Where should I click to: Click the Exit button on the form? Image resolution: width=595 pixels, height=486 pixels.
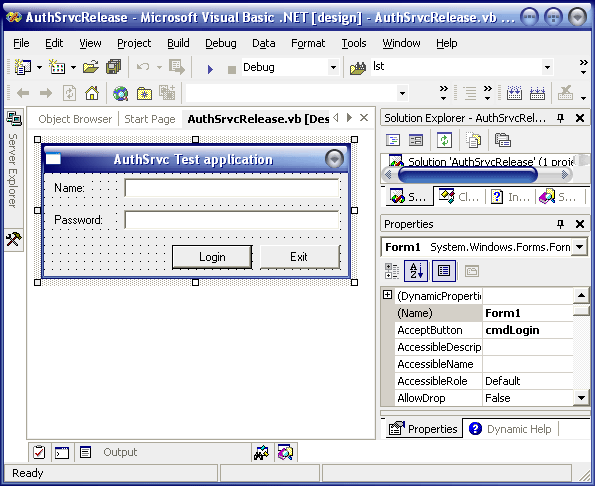coord(299,257)
